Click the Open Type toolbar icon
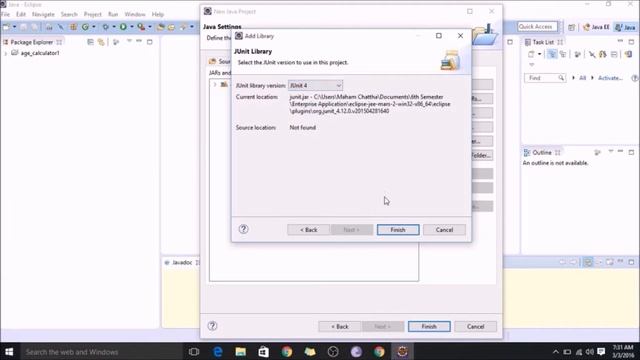The width and height of the screenshot is (640, 360). 160,27
